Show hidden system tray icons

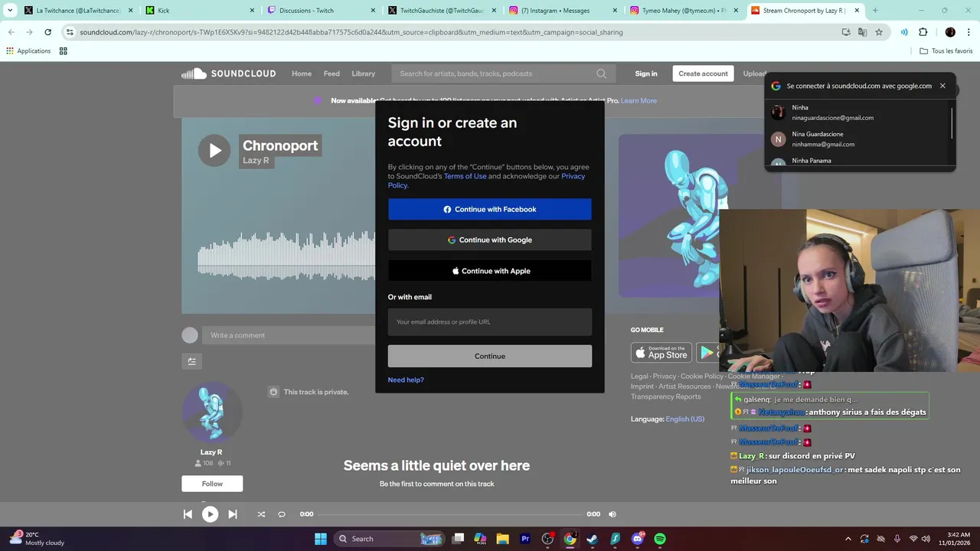tap(848, 539)
